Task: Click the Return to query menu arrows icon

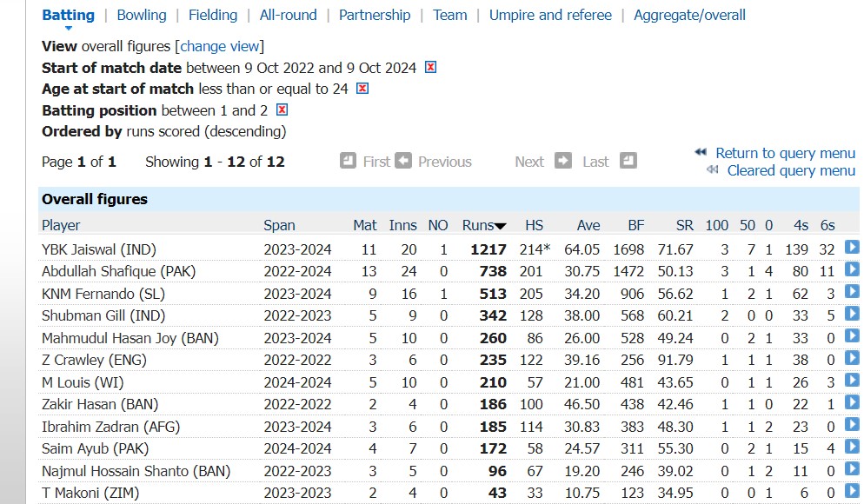Action: [x=701, y=152]
